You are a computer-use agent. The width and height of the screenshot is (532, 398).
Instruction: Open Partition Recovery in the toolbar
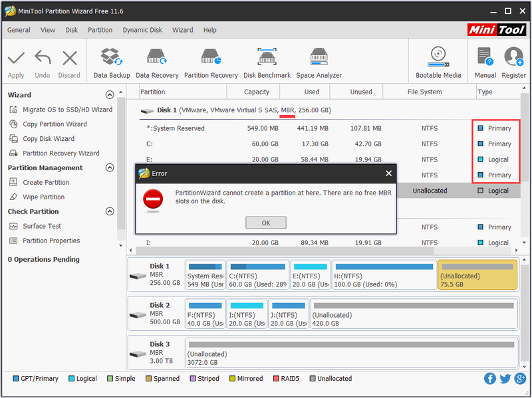click(x=211, y=63)
